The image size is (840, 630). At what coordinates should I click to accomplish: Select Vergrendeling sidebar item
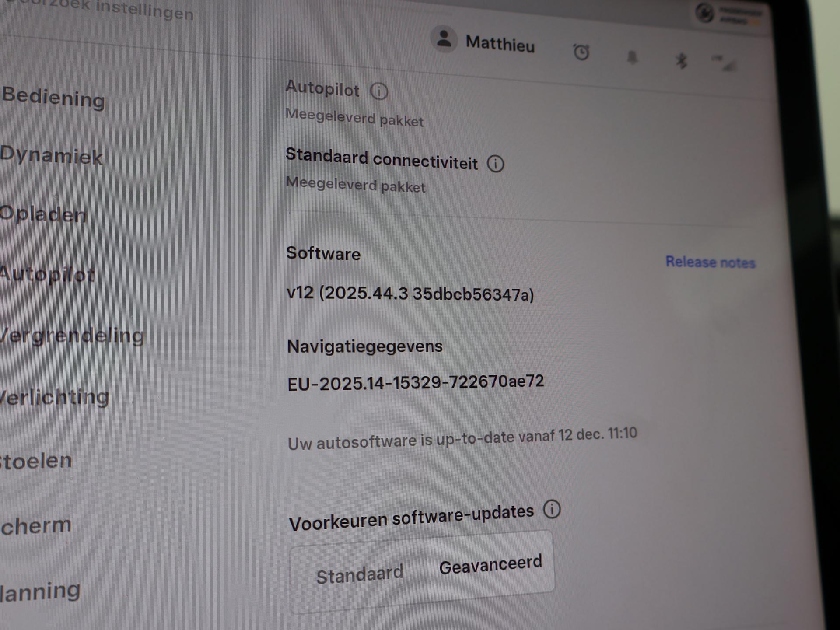pos(72,336)
